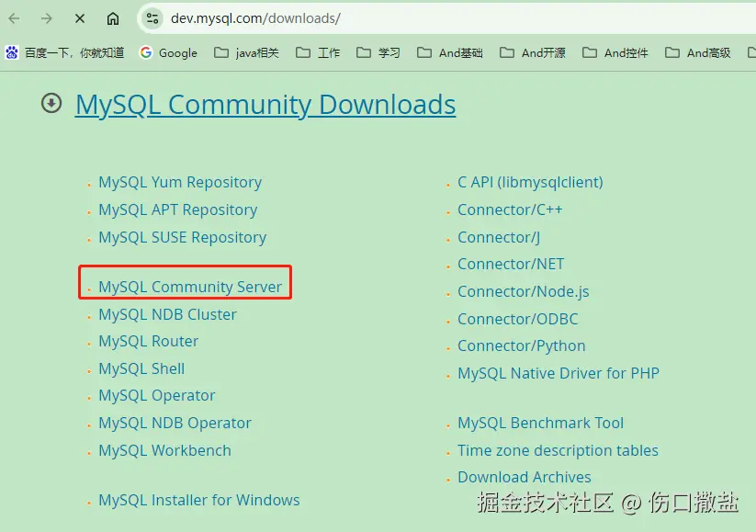Screen dimensions: 756x532
Task: Open the And基础 bookmark folder
Action: click(450, 52)
